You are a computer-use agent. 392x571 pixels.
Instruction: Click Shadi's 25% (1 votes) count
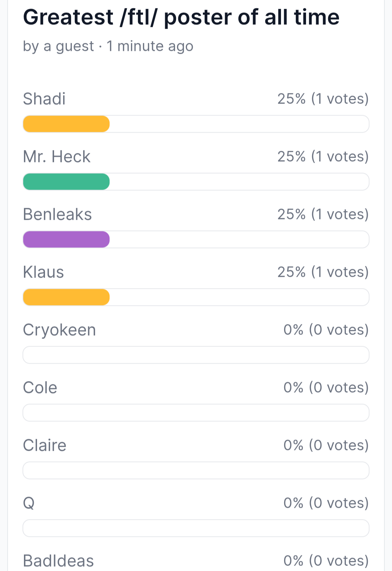323,99
